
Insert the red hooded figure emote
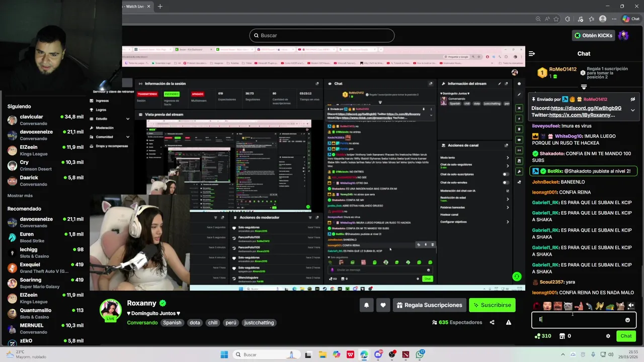tap(537, 306)
